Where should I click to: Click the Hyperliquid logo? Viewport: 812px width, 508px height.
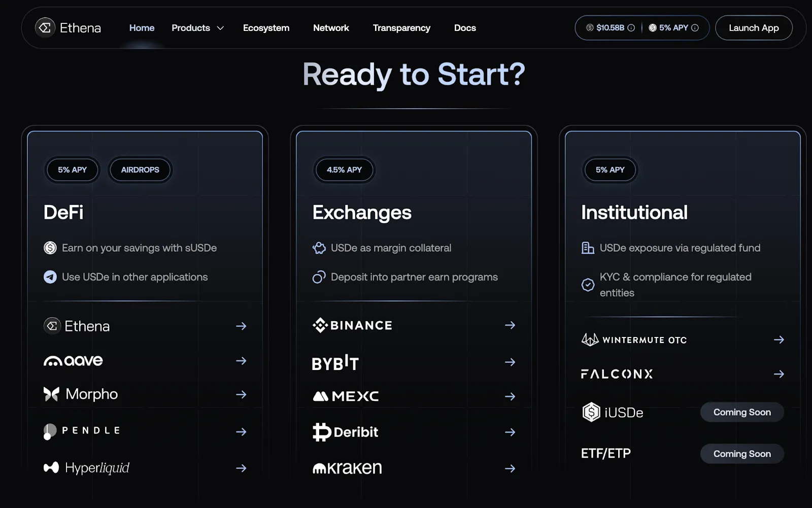pyautogui.click(x=86, y=467)
